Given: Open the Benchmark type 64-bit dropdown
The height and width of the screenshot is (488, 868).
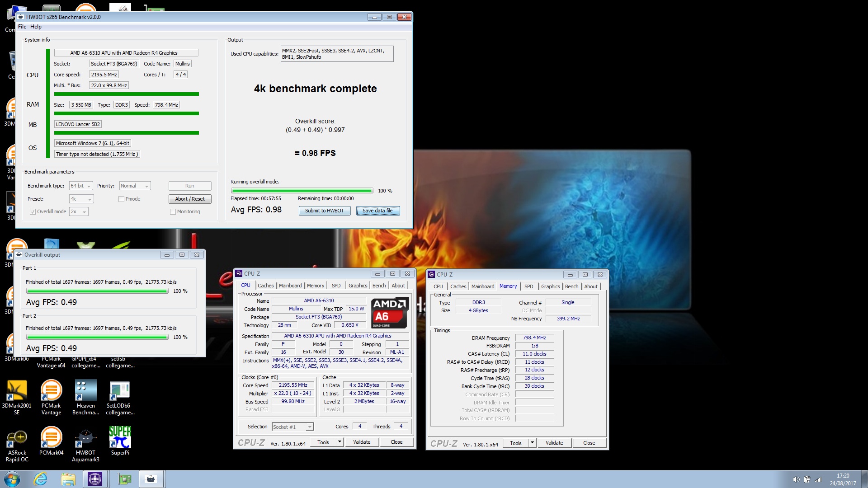Looking at the screenshot, I should coord(81,186).
